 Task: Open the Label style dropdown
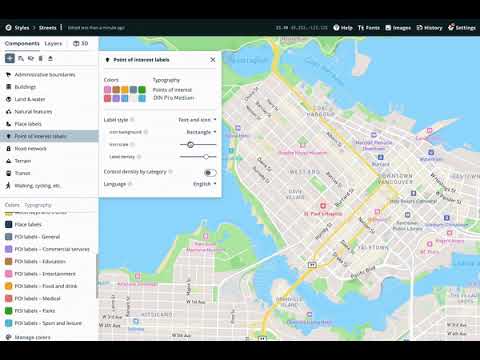point(197,120)
